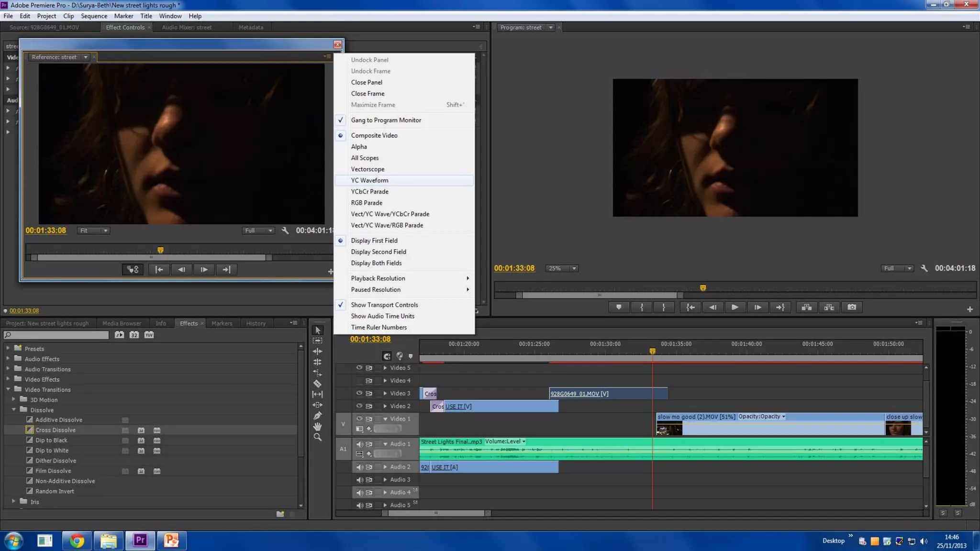Open Program monitor wrench settings

point(924,268)
